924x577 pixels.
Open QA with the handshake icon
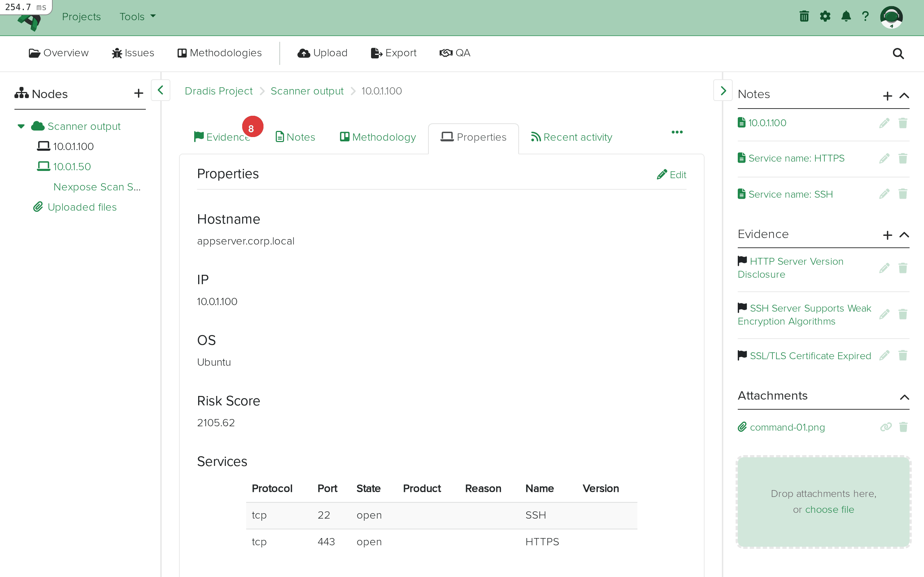pyautogui.click(x=446, y=53)
